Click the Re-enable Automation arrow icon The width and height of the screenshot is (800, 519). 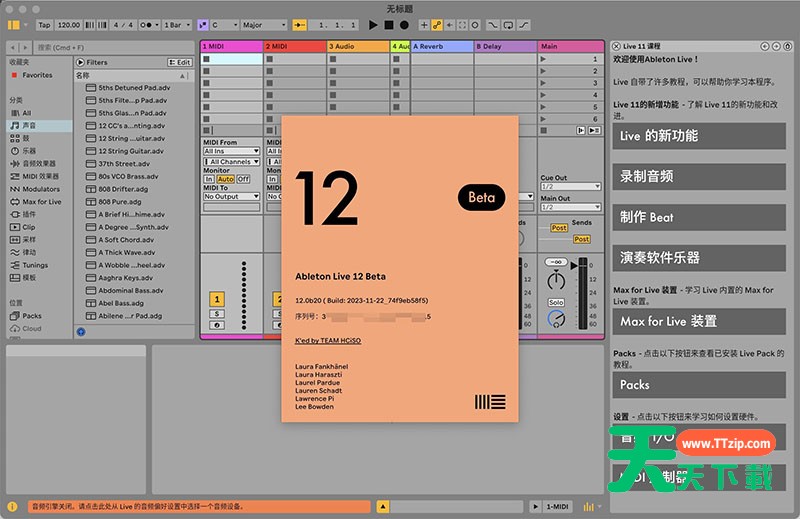pos(449,24)
